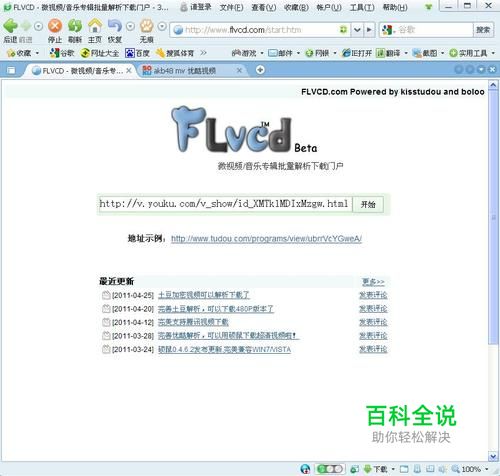Open the 2011-04-12 腾讯视频 update link
This screenshot has height=476, width=500.
(193, 322)
